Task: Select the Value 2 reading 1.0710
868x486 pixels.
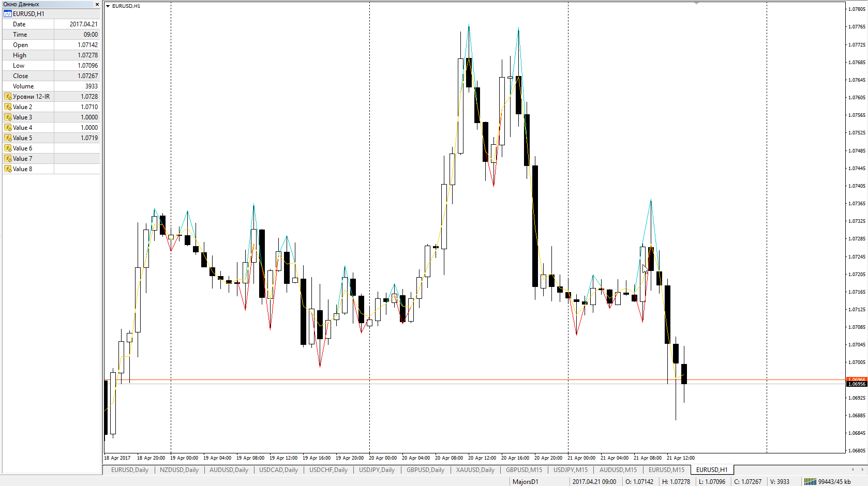Action: point(89,107)
